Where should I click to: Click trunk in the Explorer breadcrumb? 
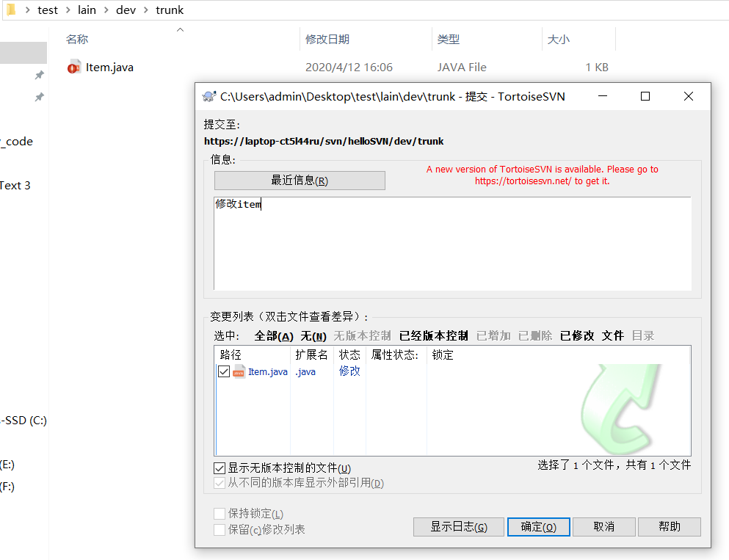pyautogui.click(x=170, y=10)
